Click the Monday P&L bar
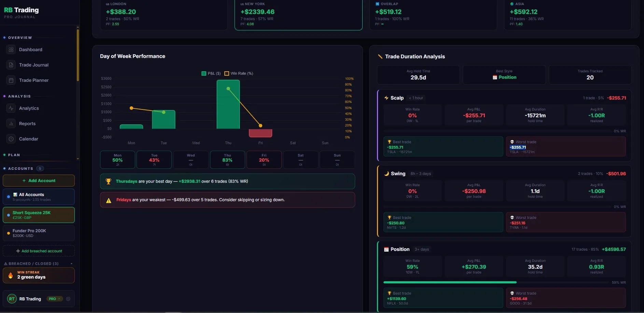This screenshot has height=313, width=644. coord(131,126)
